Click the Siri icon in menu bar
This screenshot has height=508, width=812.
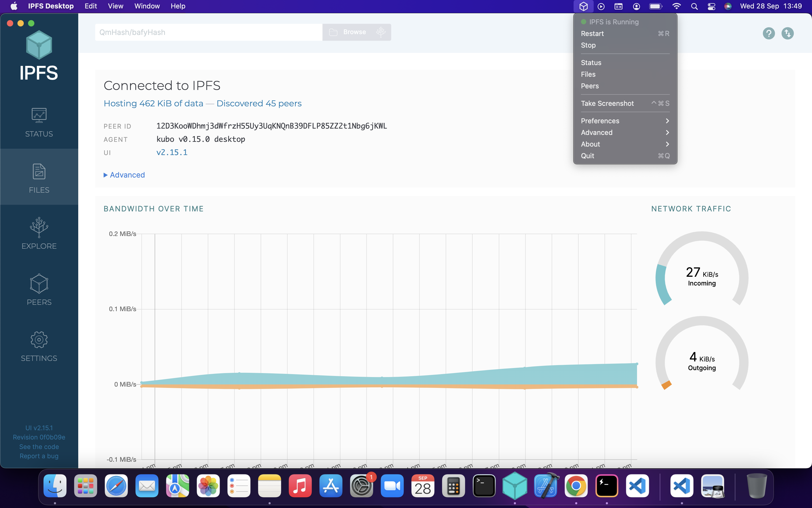[728, 6]
